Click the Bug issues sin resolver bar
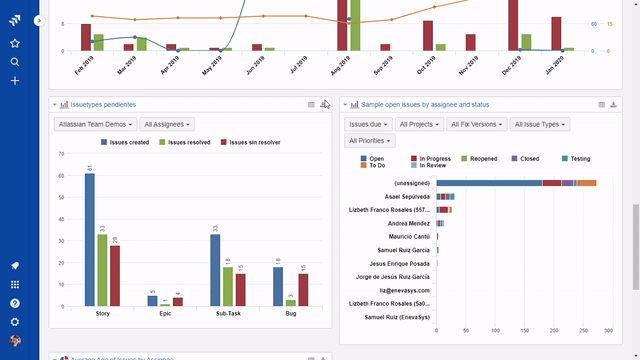The width and height of the screenshot is (640, 360). [303, 290]
